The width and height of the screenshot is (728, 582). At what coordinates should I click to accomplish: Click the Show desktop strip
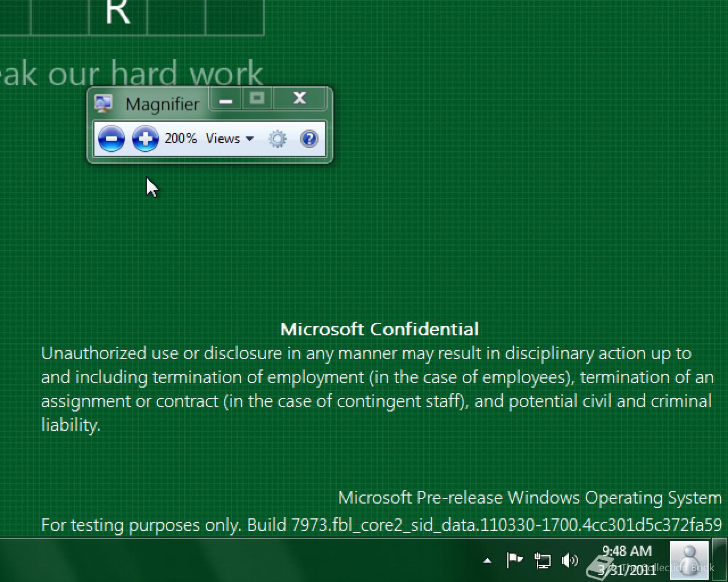click(x=720, y=560)
